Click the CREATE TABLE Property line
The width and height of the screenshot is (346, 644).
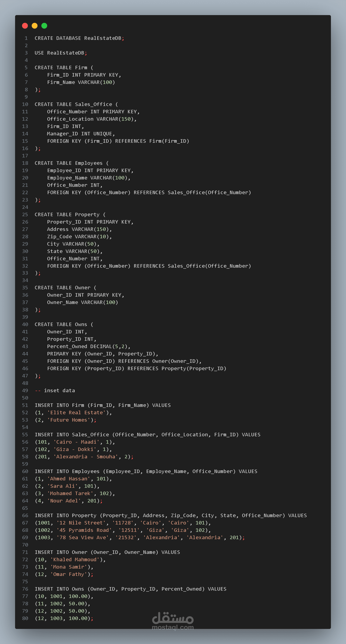pos(70,214)
